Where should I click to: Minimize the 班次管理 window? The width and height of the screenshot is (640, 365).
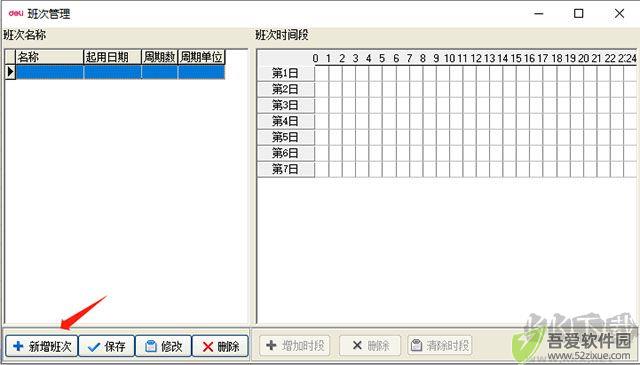click(x=539, y=13)
